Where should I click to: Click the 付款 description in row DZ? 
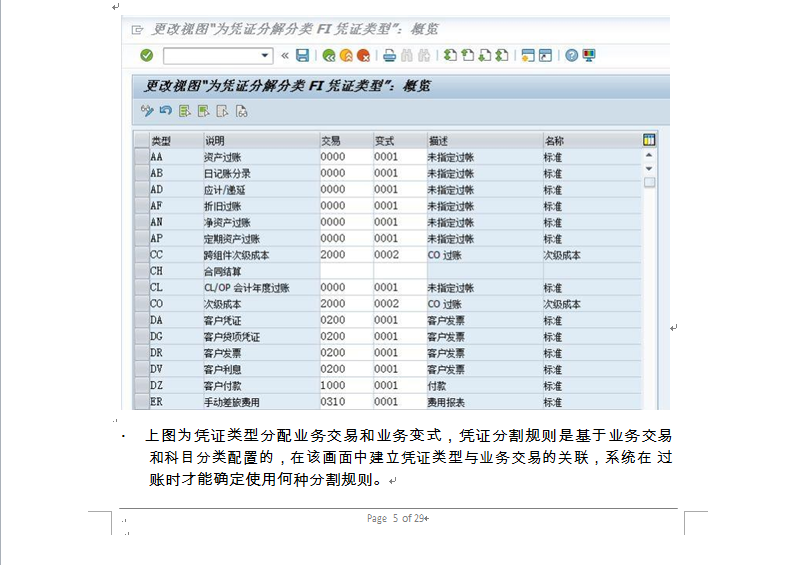point(485,385)
